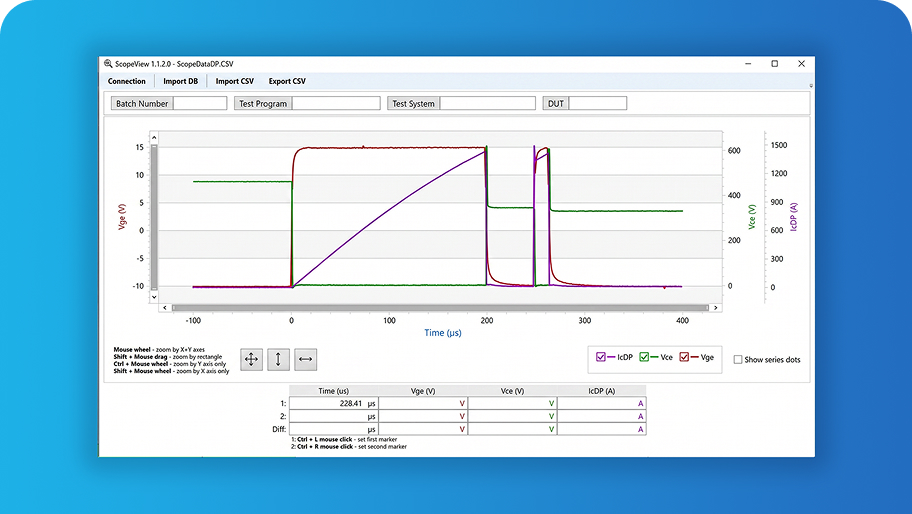Click the vertical scrollbar up arrow
The height and width of the screenshot is (514, 912).
(154, 138)
